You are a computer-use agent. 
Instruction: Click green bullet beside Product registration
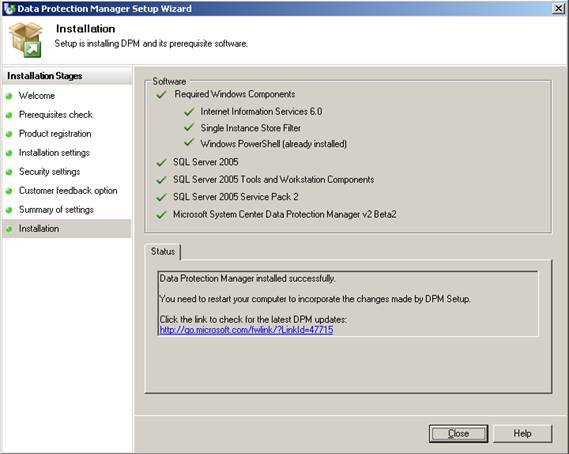pyautogui.click(x=9, y=134)
